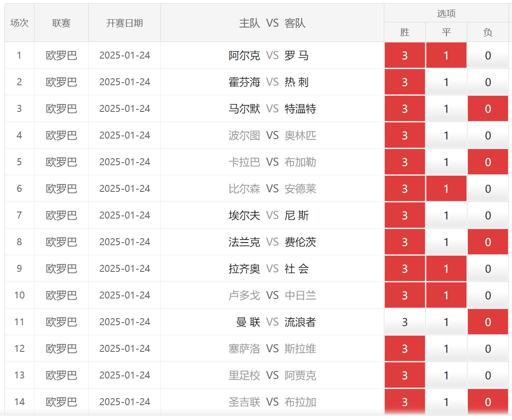Image resolution: width=512 pixels, height=420 pixels.
Task: Click team name 拉齐奥 in row 9
Action: pos(244,269)
